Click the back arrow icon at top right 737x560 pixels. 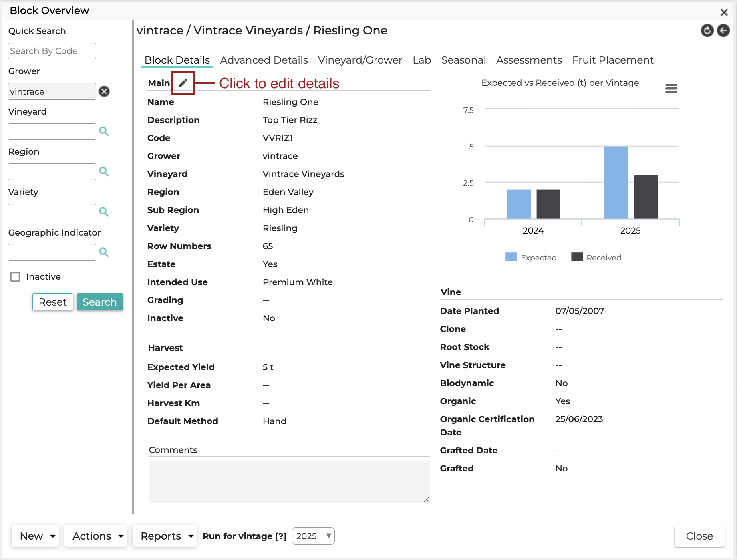[723, 30]
